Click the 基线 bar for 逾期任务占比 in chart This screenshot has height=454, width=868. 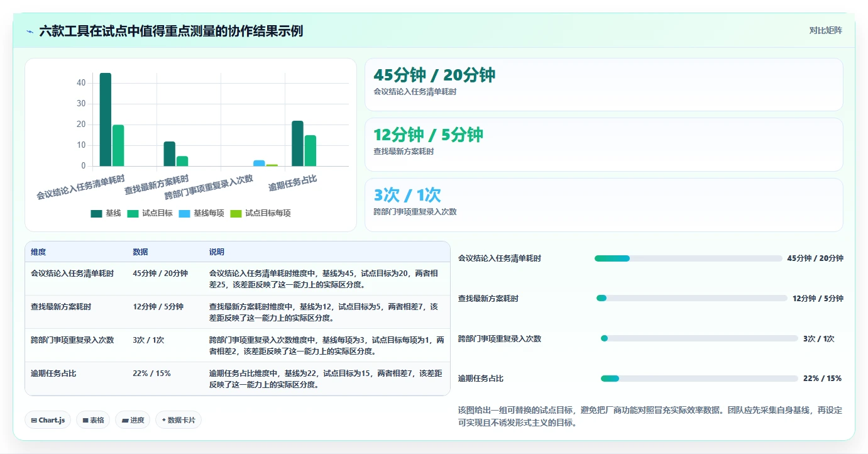297,143
